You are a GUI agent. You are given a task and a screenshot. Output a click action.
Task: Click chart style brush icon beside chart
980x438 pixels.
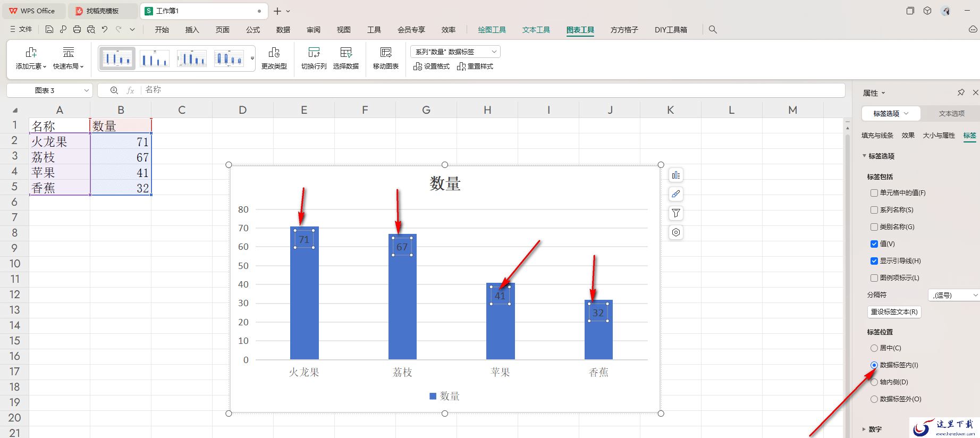tap(675, 194)
